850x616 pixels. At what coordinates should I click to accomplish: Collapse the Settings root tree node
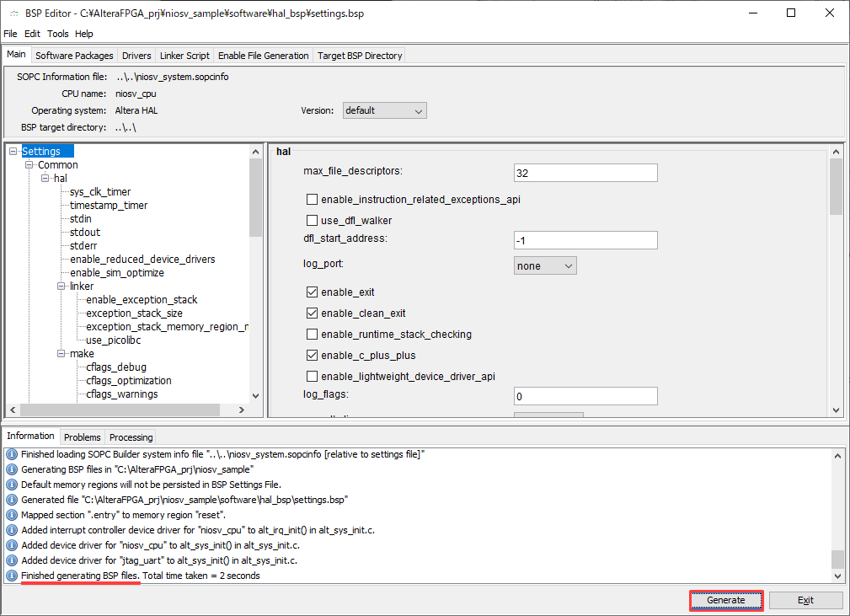(x=13, y=152)
